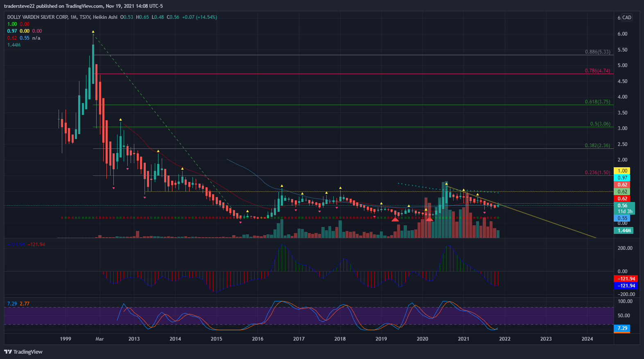Click the 0.618(3.75) Fibonacci level label
Screen dimensions: 644x359
(597, 102)
